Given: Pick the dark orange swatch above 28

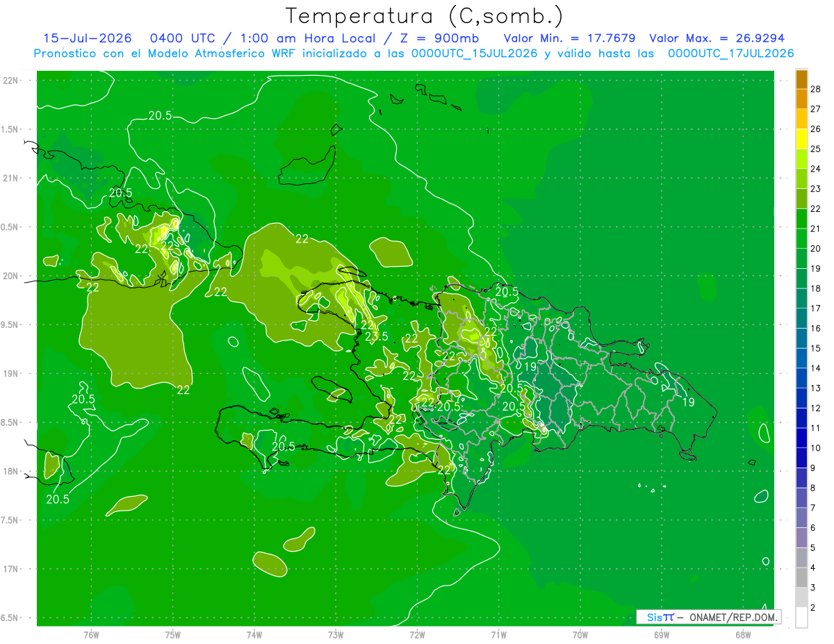Looking at the screenshot, I should 801,79.
